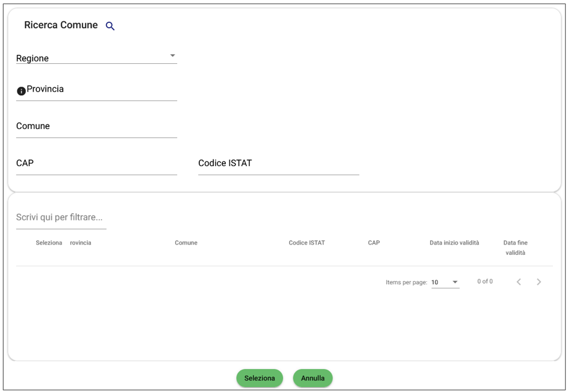Go to the next results page
568x392 pixels.
(x=539, y=282)
